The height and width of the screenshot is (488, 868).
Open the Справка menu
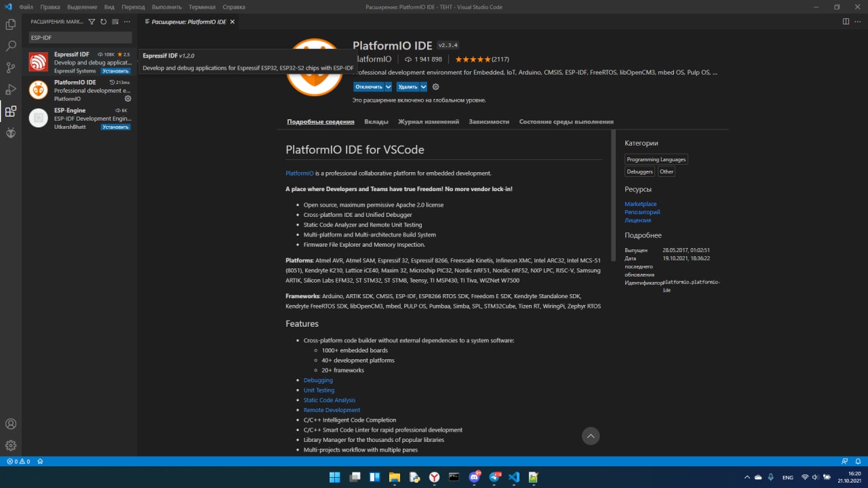coord(234,7)
